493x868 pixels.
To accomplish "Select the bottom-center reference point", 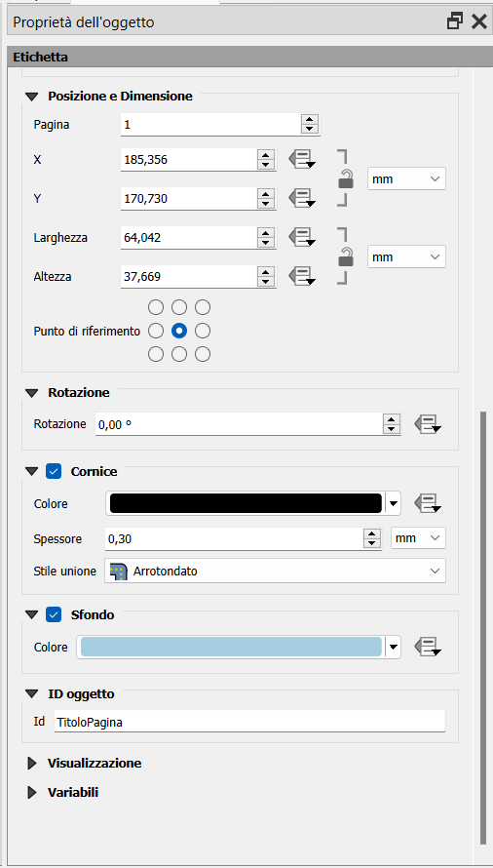I will (179, 354).
